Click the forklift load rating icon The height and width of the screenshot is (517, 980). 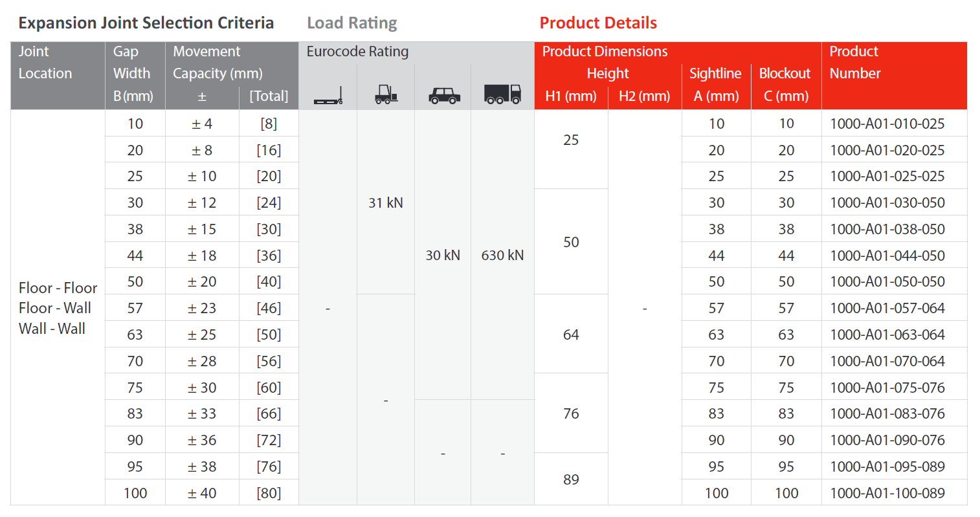pyautogui.click(x=386, y=94)
